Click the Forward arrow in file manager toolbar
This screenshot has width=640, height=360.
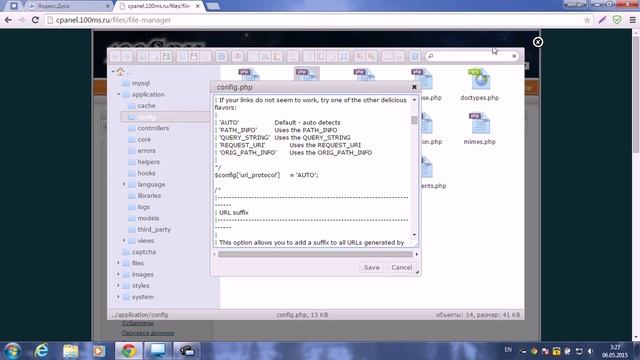pyautogui.click(x=127, y=56)
